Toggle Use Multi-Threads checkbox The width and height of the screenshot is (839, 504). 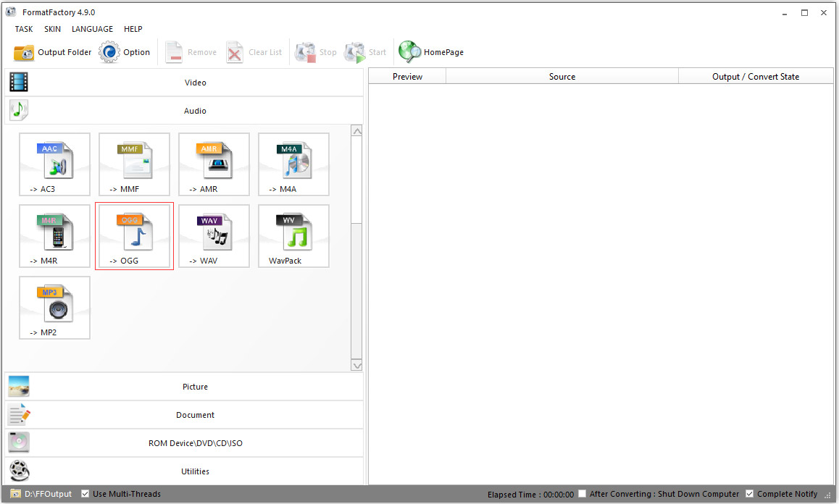85,493
